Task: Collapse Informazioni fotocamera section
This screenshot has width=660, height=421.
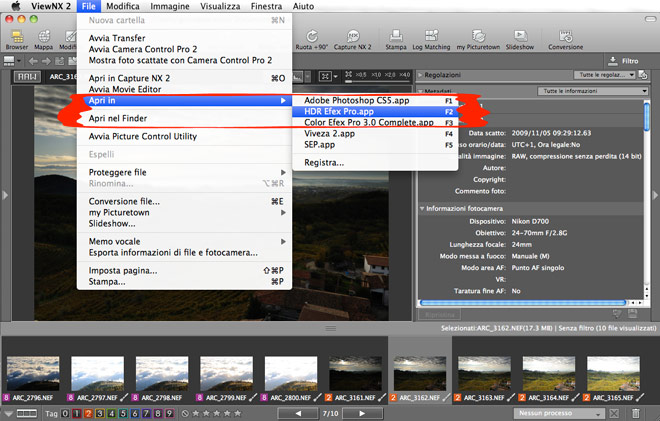Action: click(x=422, y=208)
